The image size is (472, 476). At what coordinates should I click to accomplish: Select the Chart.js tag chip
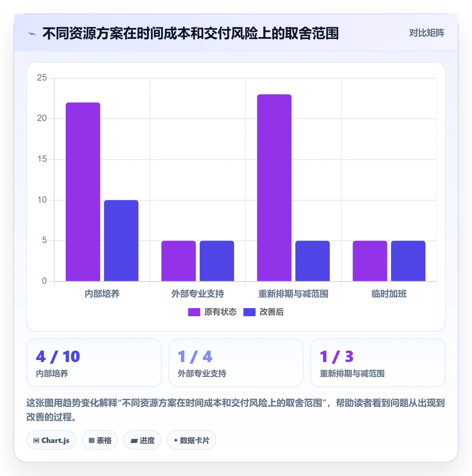tap(51, 440)
